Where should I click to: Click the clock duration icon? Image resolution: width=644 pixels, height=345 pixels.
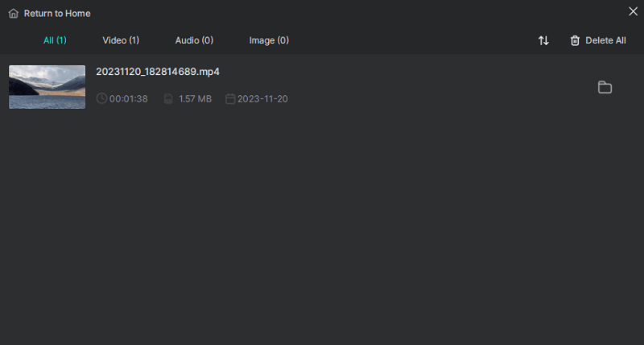[101, 98]
